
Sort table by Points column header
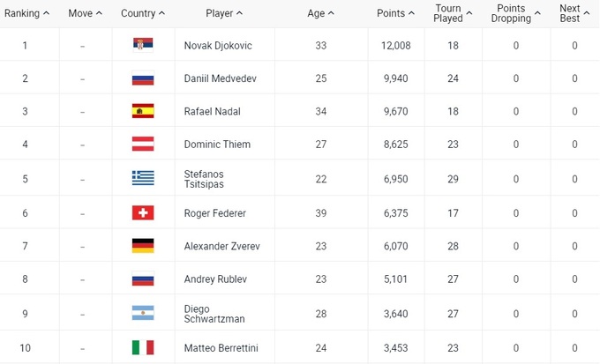click(x=395, y=14)
